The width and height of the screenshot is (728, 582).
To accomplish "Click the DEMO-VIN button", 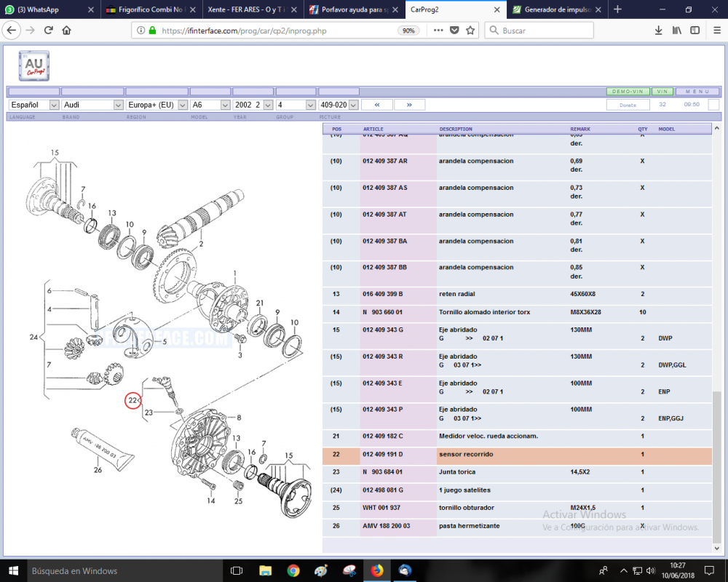I will tap(628, 92).
